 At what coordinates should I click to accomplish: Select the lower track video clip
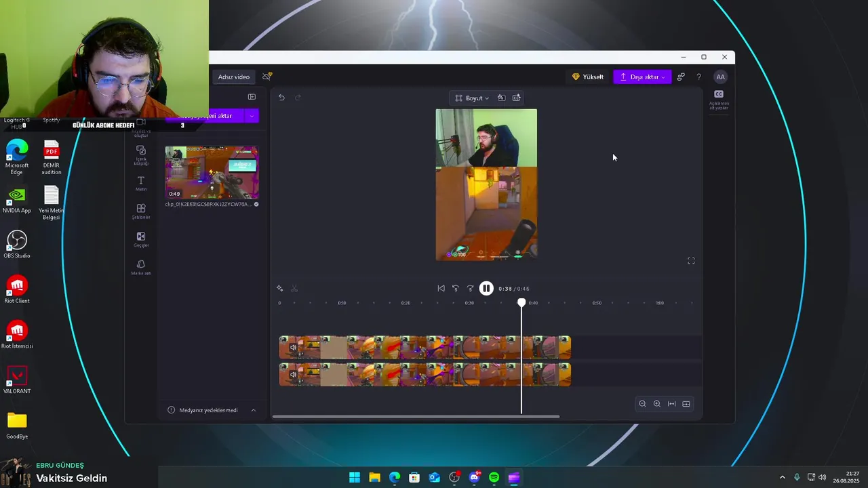425,374
